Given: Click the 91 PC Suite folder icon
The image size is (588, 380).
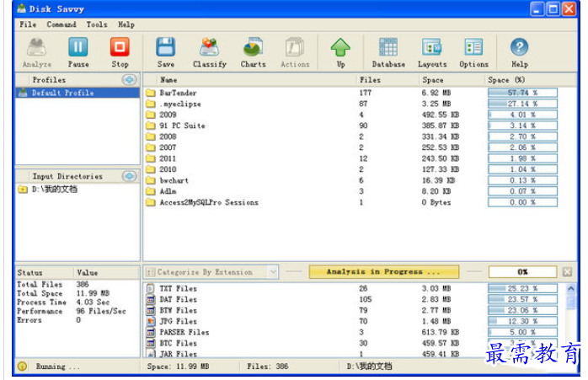Looking at the screenshot, I should tap(151, 126).
